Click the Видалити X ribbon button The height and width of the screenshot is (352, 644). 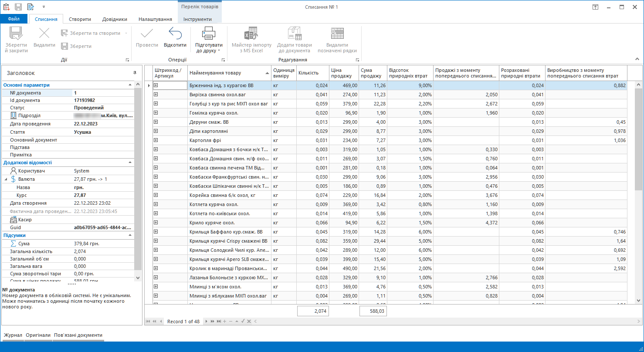click(x=44, y=37)
